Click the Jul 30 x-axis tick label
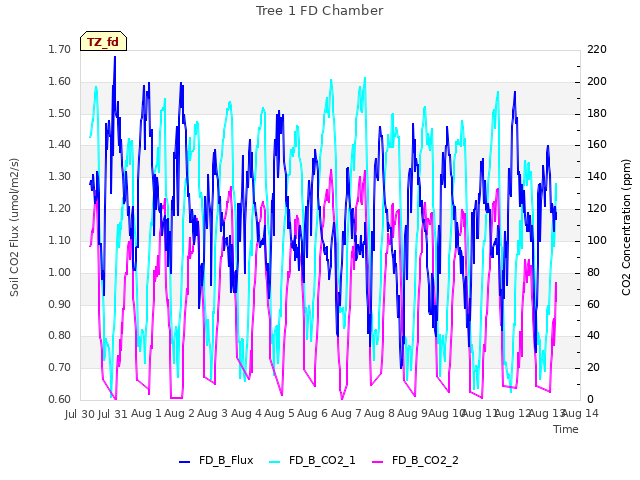The height and width of the screenshot is (480, 640). 80,414
